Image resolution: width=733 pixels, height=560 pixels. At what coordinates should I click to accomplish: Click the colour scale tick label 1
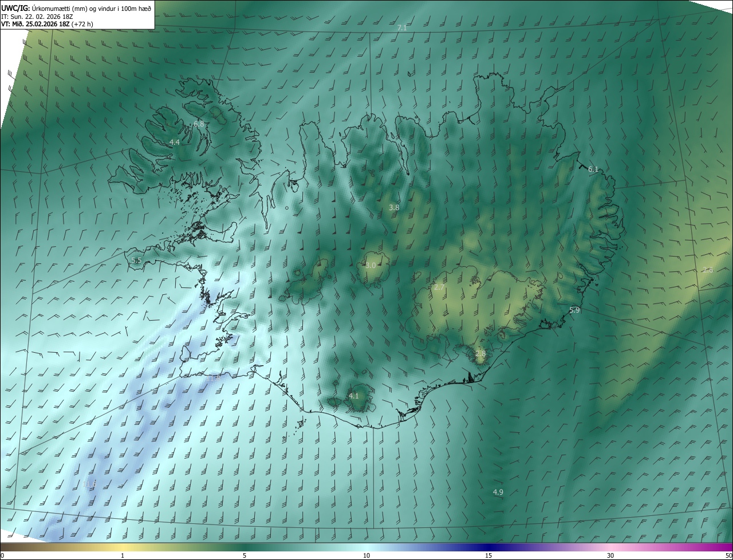pos(123,555)
